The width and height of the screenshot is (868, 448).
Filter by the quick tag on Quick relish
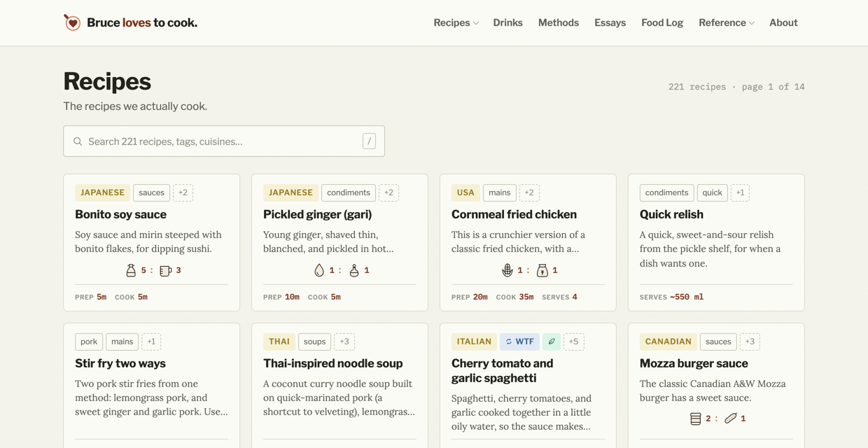pos(712,192)
